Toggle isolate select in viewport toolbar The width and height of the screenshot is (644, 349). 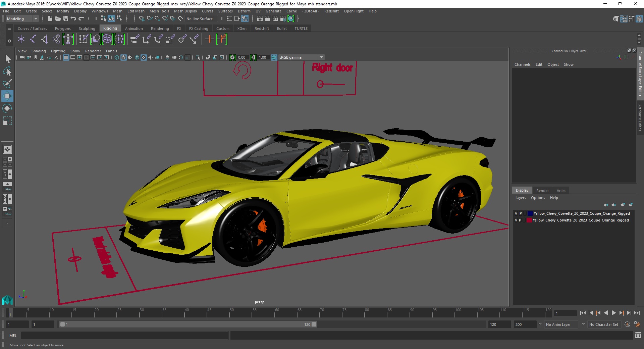(x=198, y=57)
